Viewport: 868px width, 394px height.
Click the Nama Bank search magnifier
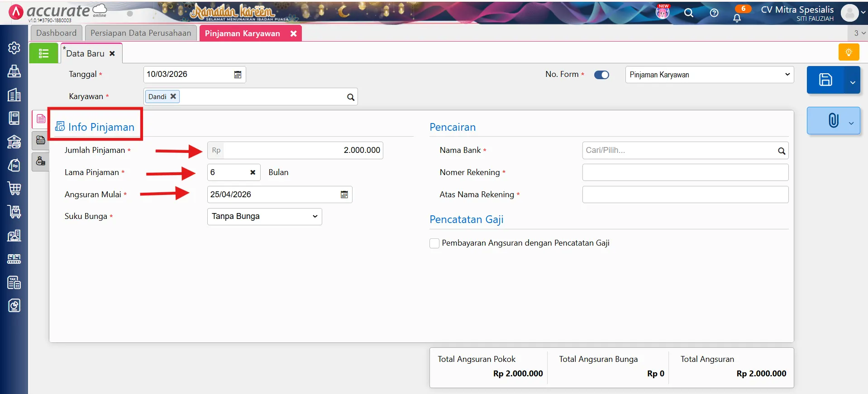pos(781,151)
